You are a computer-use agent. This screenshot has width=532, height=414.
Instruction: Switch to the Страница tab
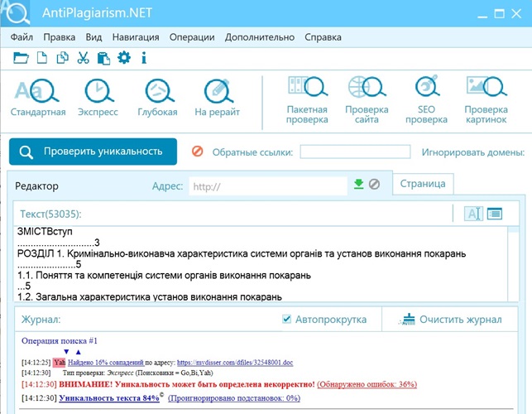click(x=423, y=184)
